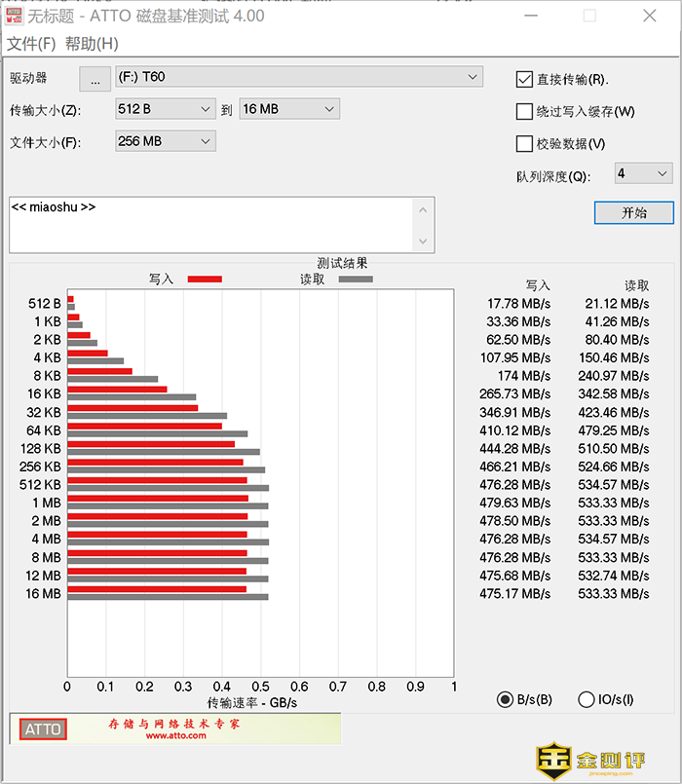Click the gold watermark logo at bottom right
This screenshot has width=682, height=784.
553,761
